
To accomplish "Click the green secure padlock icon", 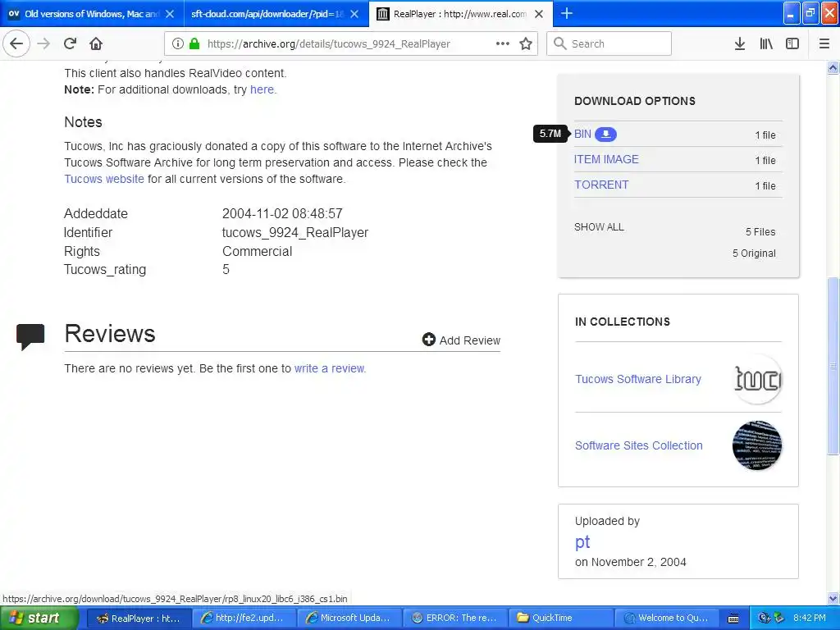I will 194,44.
